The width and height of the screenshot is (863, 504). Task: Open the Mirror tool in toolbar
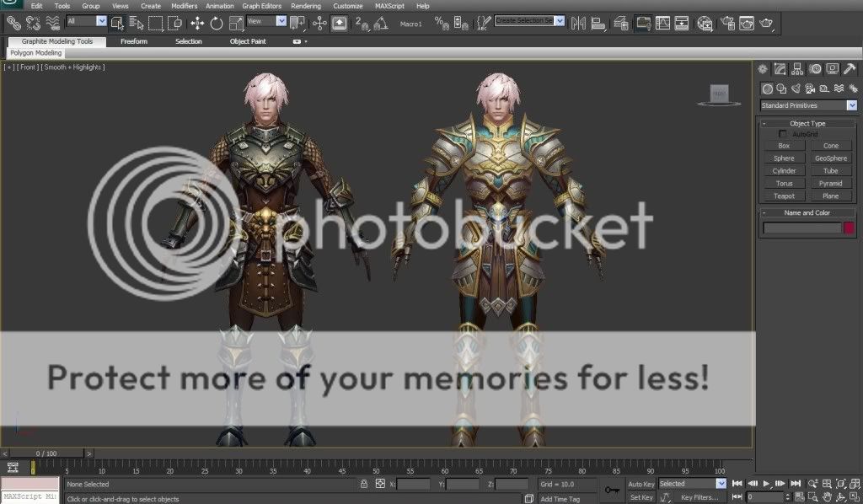[x=579, y=23]
